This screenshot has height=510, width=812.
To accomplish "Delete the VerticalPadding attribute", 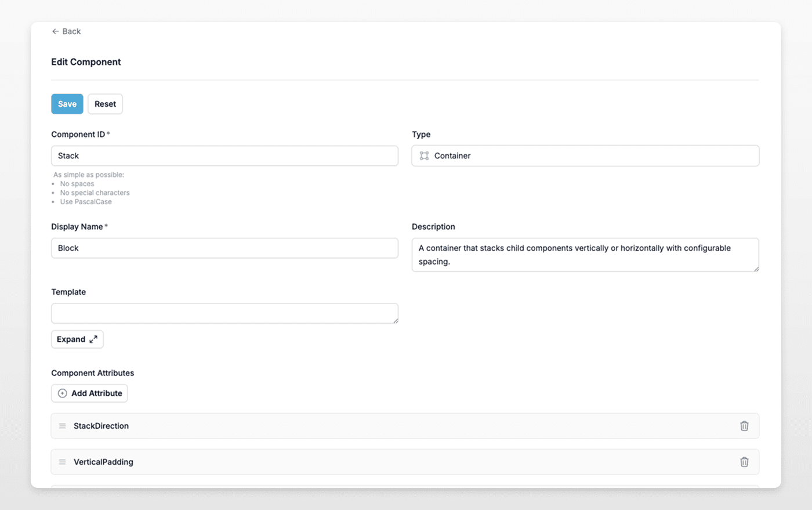I will tap(744, 462).
